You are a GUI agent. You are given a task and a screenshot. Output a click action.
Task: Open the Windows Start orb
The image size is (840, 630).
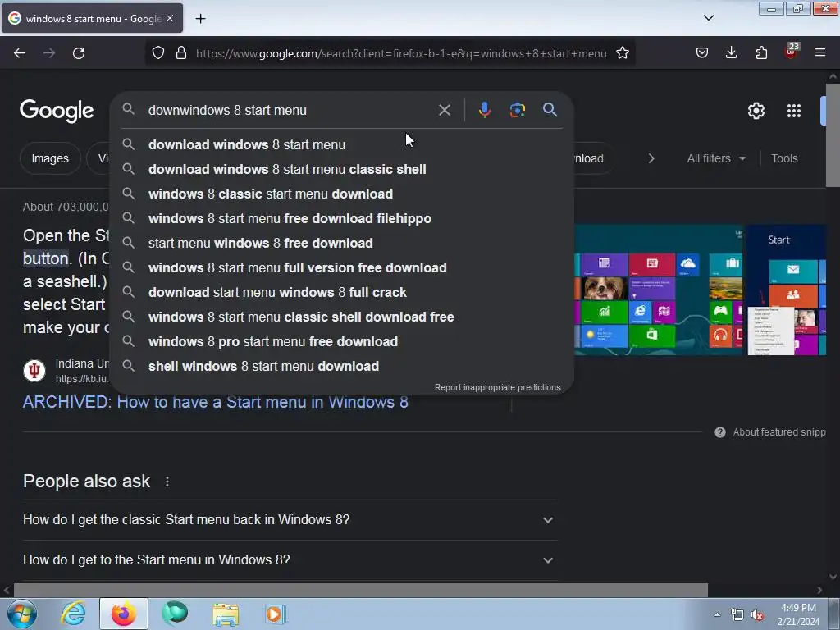click(x=22, y=614)
